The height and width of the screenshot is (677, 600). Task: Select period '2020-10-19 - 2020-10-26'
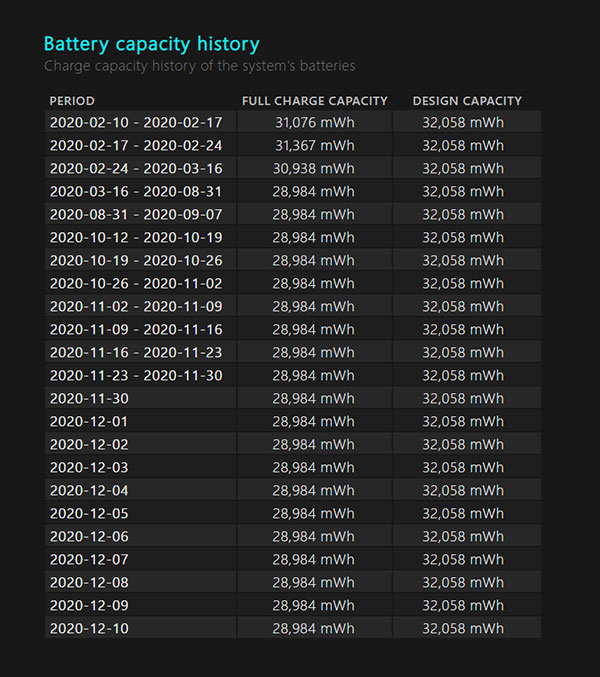tap(136, 260)
